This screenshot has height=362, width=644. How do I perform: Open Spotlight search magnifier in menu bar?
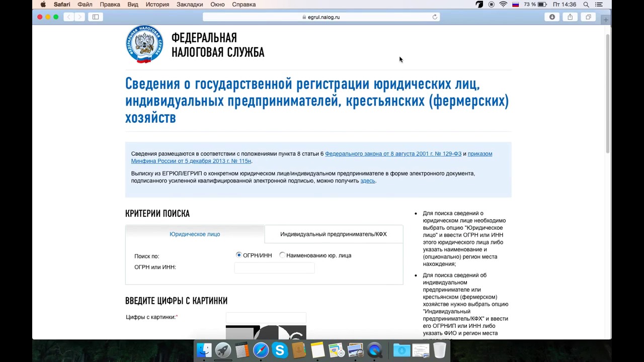pos(586,5)
